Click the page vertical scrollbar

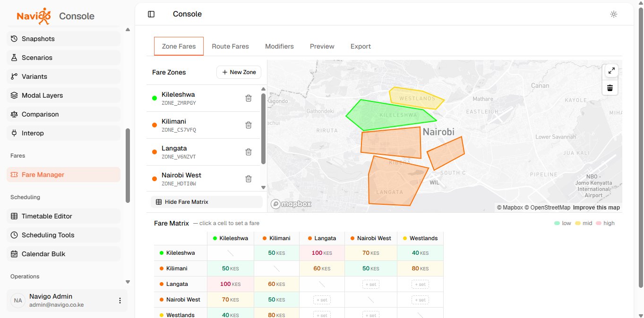[641, 147]
